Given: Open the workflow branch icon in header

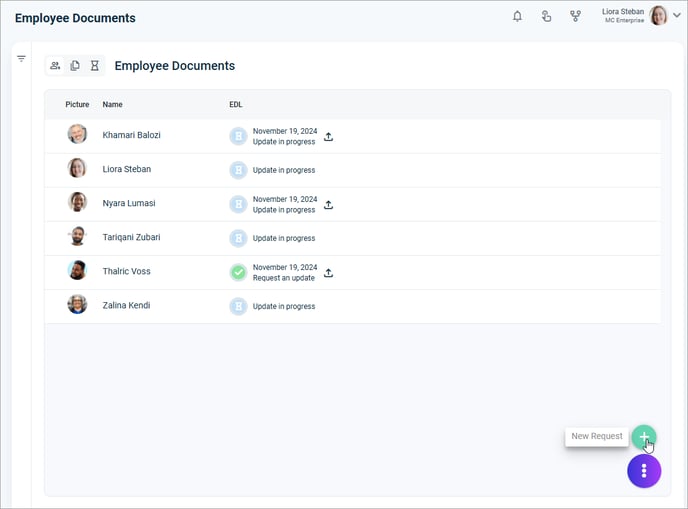Looking at the screenshot, I should point(575,16).
